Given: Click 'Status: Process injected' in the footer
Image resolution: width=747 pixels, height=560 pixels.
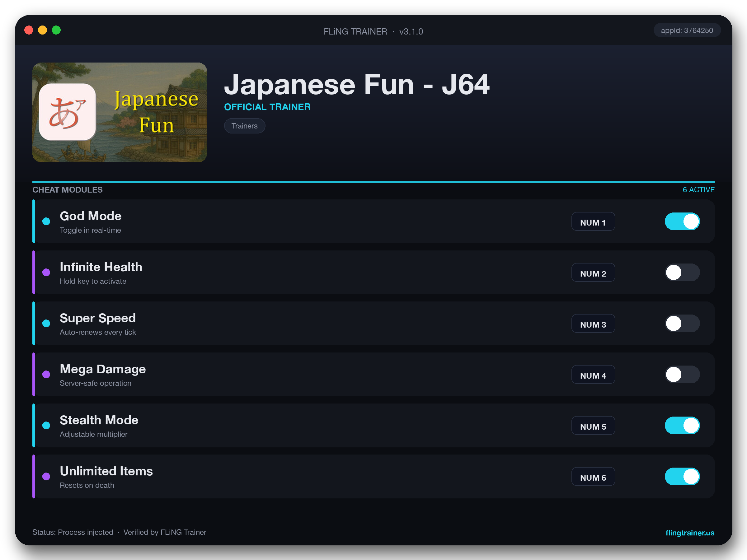Looking at the screenshot, I should point(73,532).
